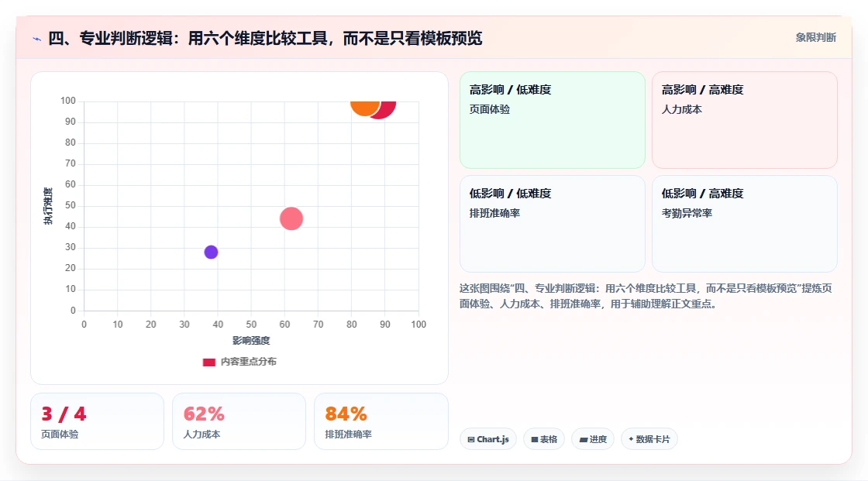
Task: Click the 人力成本 text in the 高影响 / 高难度 card
Action: coord(681,109)
